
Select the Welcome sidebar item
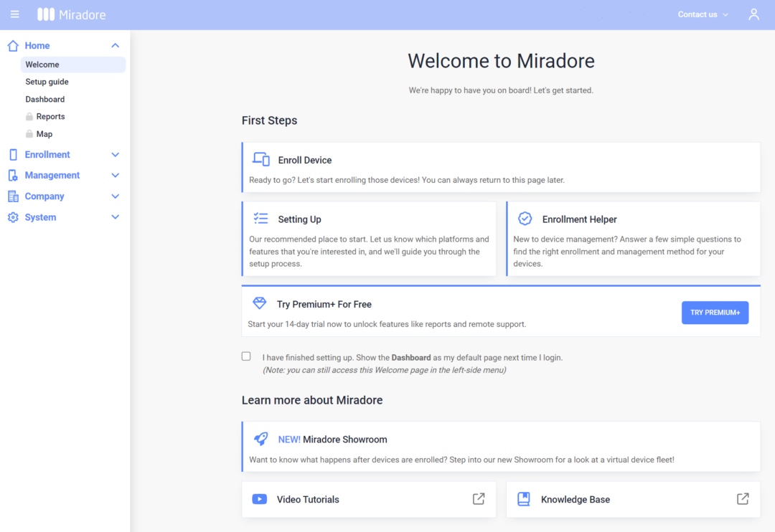42,64
